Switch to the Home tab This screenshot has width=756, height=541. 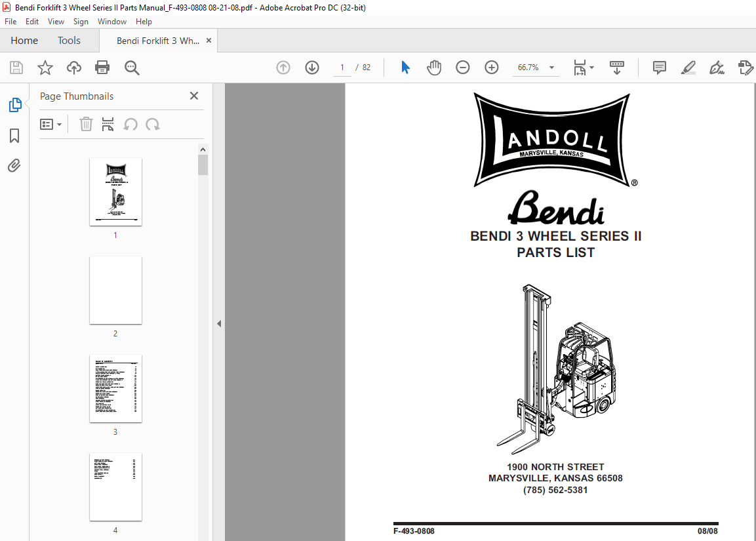coord(24,41)
